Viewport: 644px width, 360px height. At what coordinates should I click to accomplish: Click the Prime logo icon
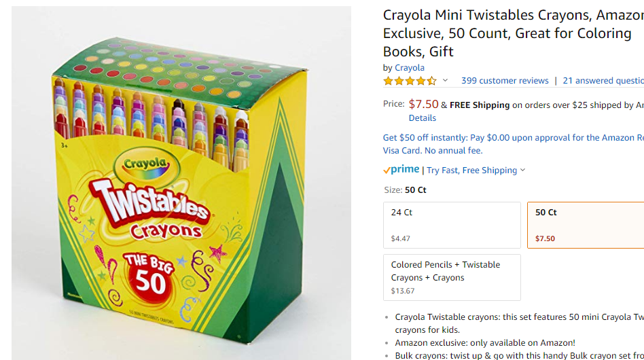[401, 170]
